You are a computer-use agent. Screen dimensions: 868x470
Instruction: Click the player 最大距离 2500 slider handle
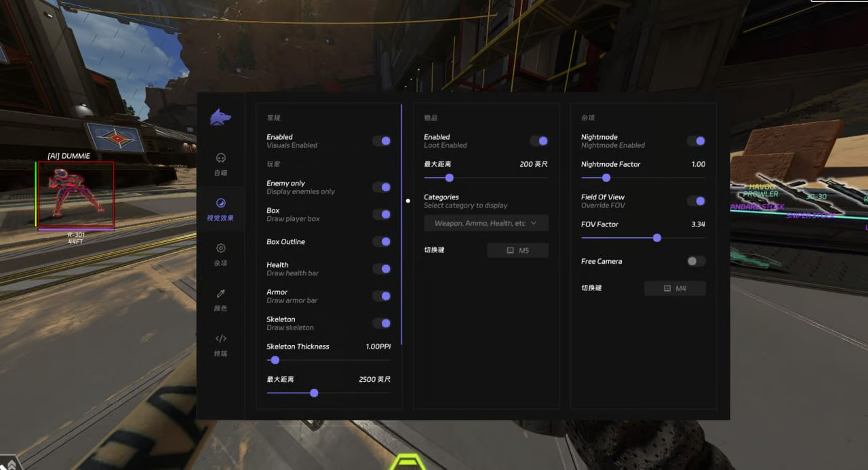[x=314, y=393]
